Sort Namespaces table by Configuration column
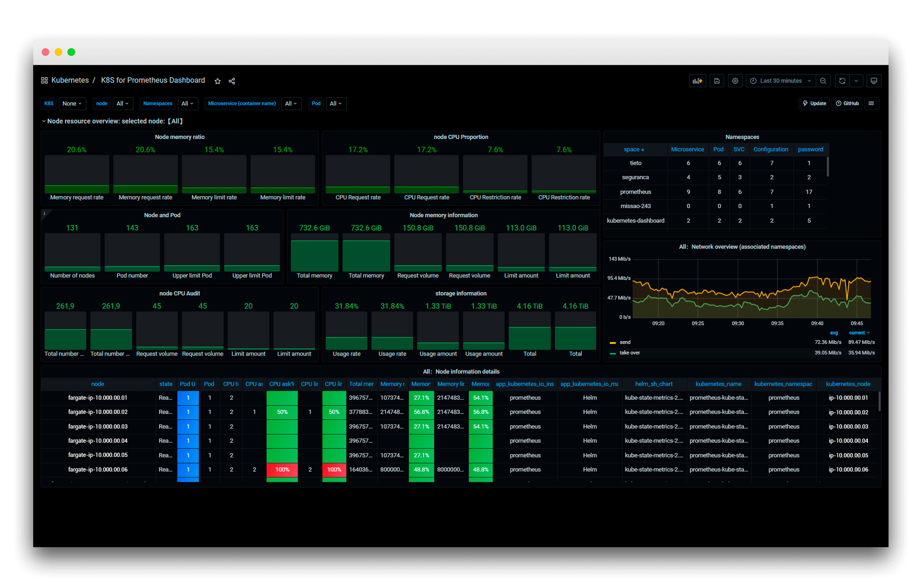 [x=771, y=149]
